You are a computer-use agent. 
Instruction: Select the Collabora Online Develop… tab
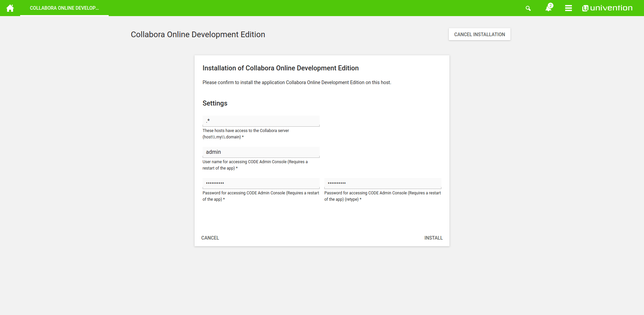pyautogui.click(x=64, y=8)
